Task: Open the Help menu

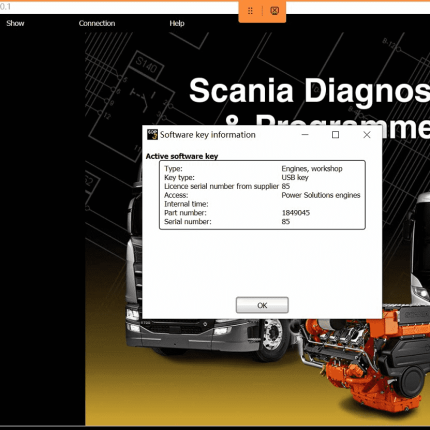Action: pos(177,23)
